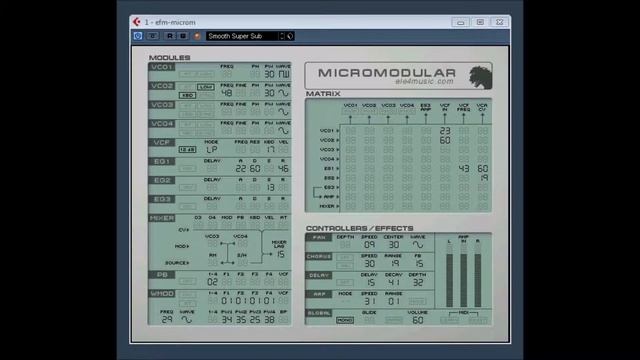This screenshot has width=640, height=360.
Task: Click the EG1 decay value 60
Action: click(255, 169)
